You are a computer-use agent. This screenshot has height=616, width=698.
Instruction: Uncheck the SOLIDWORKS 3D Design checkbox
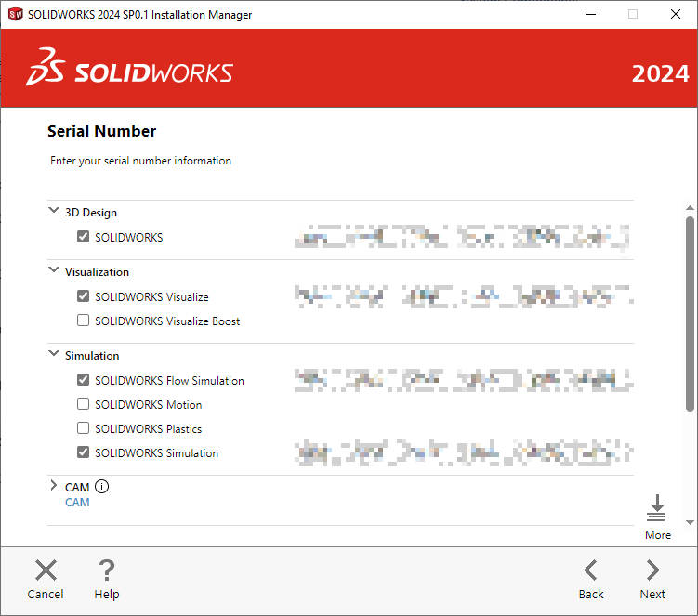pyautogui.click(x=84, y=237)
